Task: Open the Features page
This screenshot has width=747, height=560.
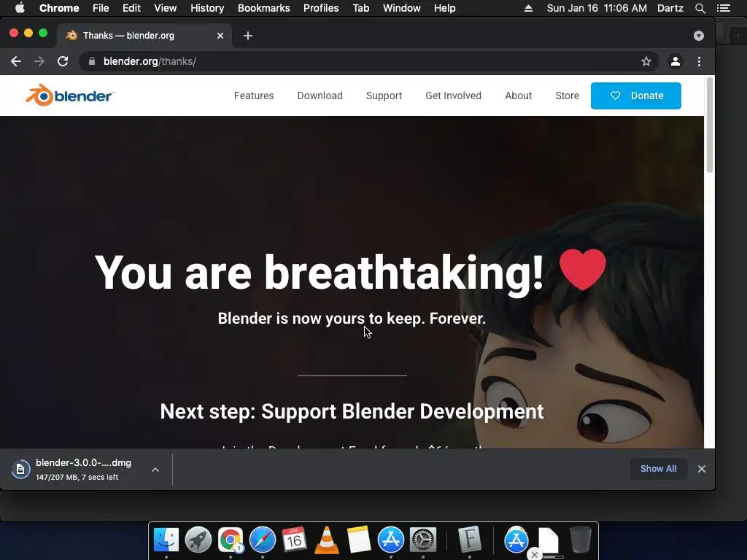Action: click(254, 96)
